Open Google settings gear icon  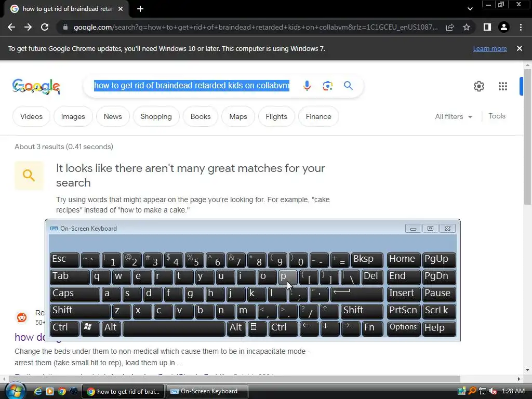(478, 86)
